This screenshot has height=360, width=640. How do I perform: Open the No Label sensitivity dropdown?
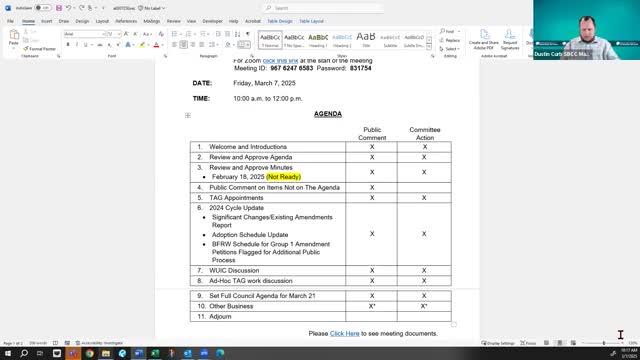pos(151,8)
